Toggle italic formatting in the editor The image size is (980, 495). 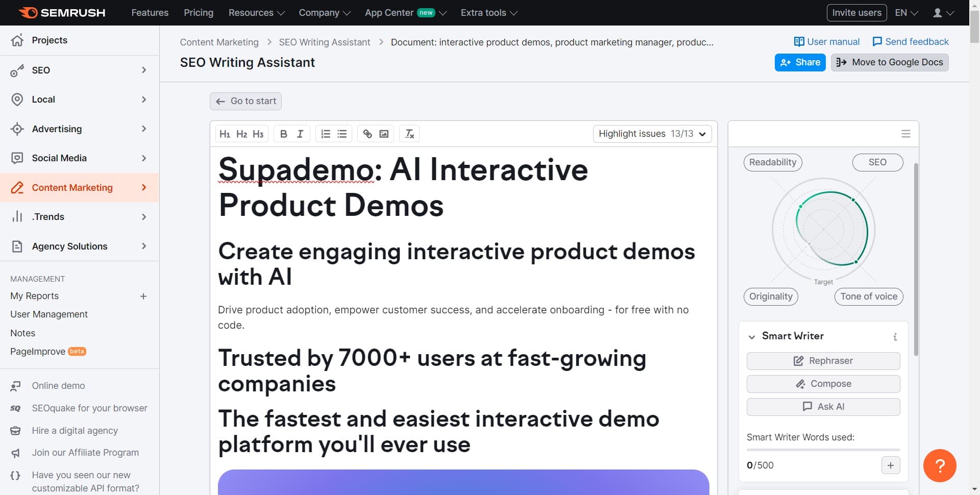click(300, 134)
